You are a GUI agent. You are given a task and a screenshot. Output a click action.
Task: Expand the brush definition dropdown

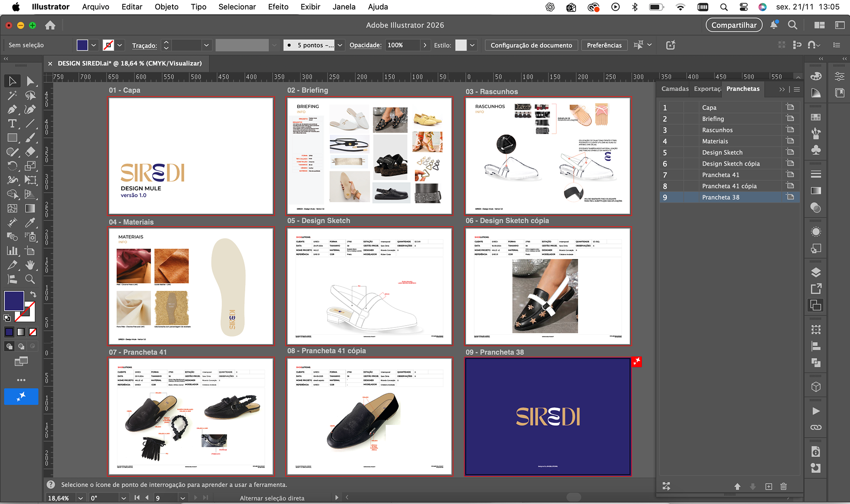(x=340, y=45)
